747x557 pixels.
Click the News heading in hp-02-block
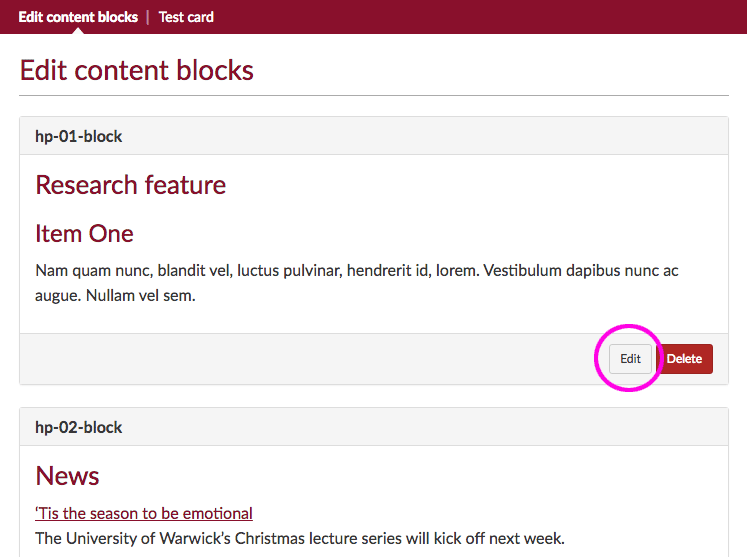coord(67,476)
